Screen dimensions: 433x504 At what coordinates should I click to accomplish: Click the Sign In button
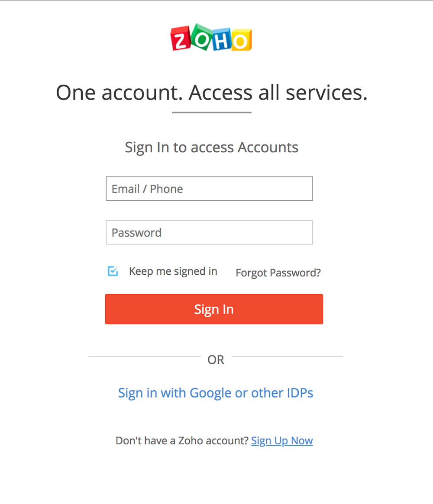[214, 309]
